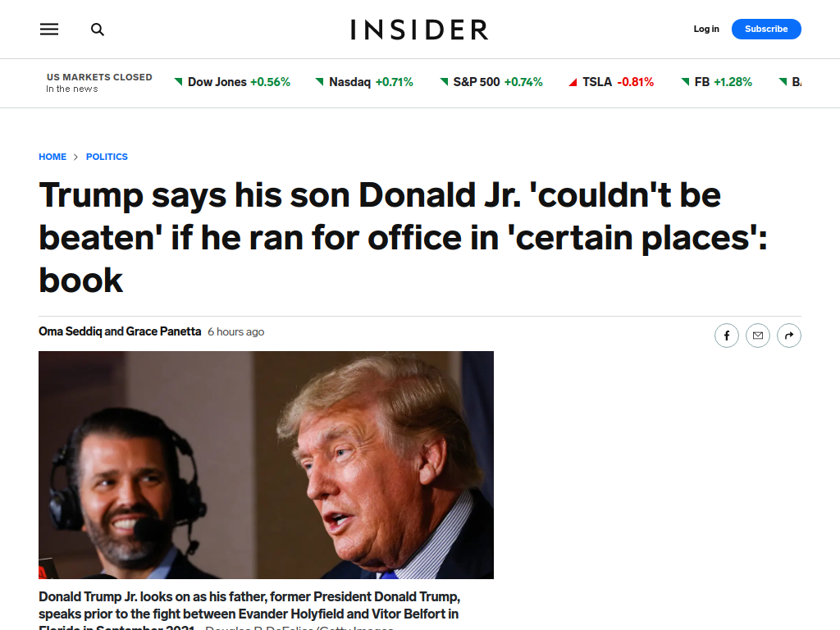The height and width of the screenshot is (630, 840).
Task: Click the INSIDER logo
Action: click(x=419, y=30)
